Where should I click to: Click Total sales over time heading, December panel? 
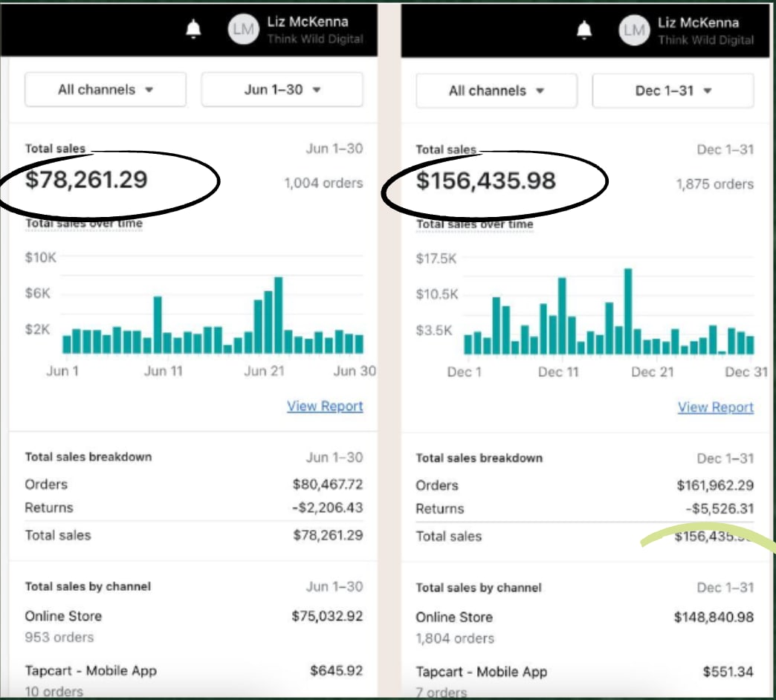point(475,224)
